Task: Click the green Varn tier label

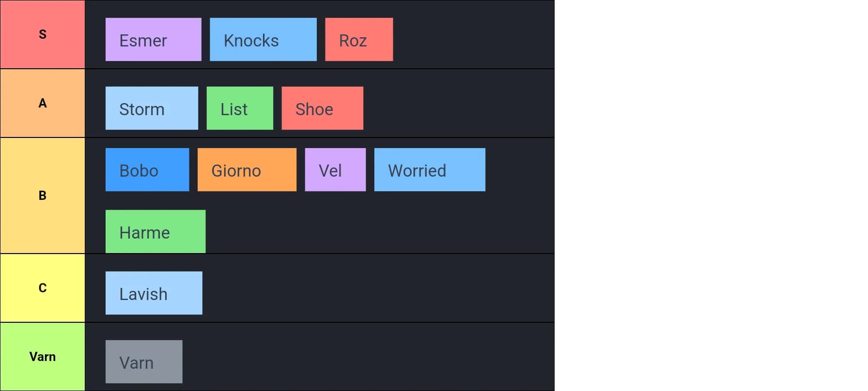Action: (x=43, y=357)
